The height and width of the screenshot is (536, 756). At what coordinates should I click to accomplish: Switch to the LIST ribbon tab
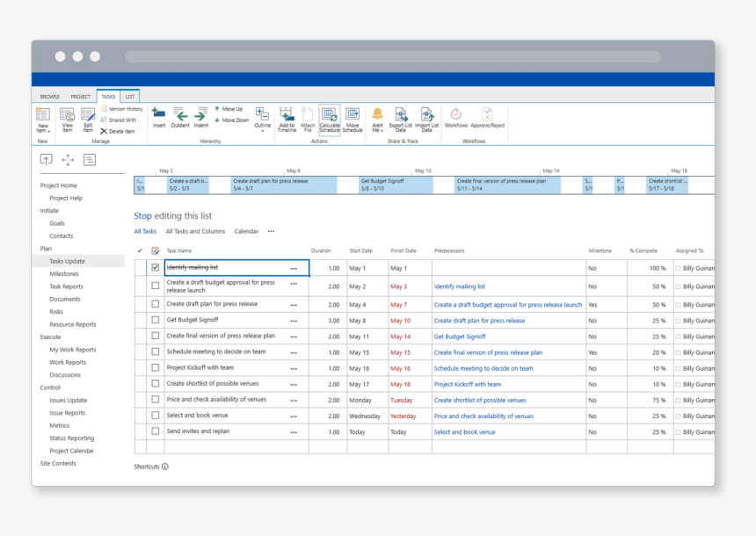click(130, 97)
